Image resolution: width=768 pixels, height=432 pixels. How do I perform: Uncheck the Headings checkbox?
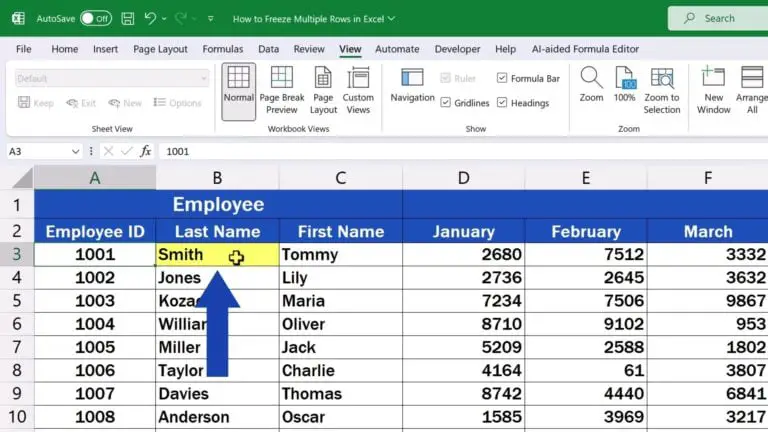502,103
